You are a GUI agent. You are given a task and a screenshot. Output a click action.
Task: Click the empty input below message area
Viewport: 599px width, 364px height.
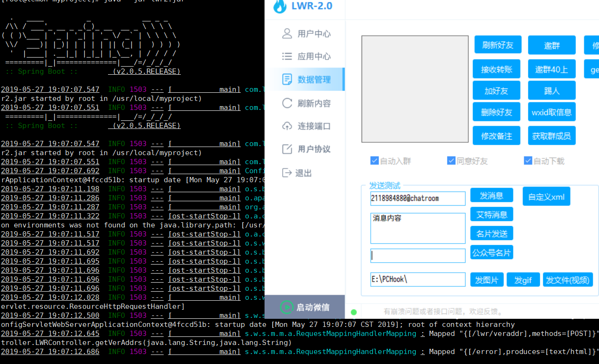point(418,256)
